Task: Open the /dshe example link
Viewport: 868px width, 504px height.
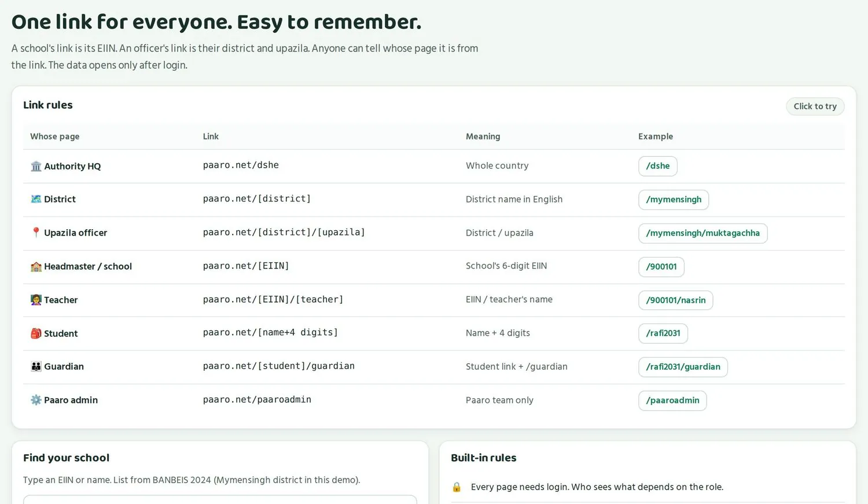Action: click(658, 166)
